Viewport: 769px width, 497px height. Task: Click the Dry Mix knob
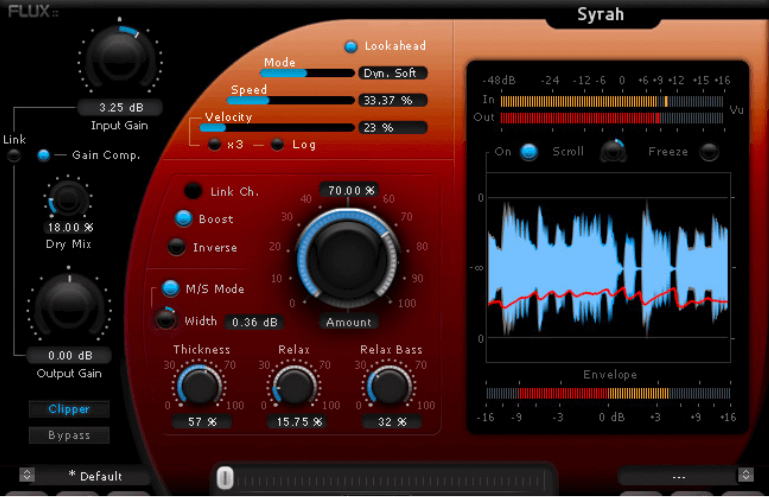tap(68, 199)
